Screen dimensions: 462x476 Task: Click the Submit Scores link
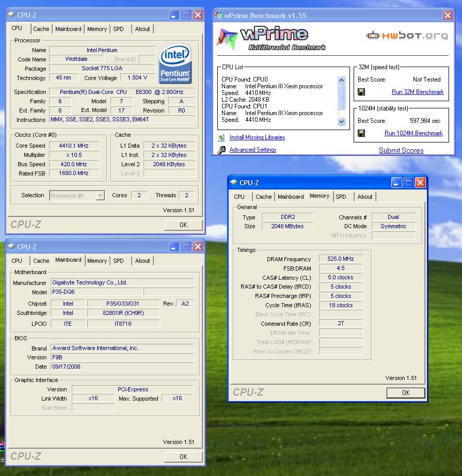coord(401,151)
